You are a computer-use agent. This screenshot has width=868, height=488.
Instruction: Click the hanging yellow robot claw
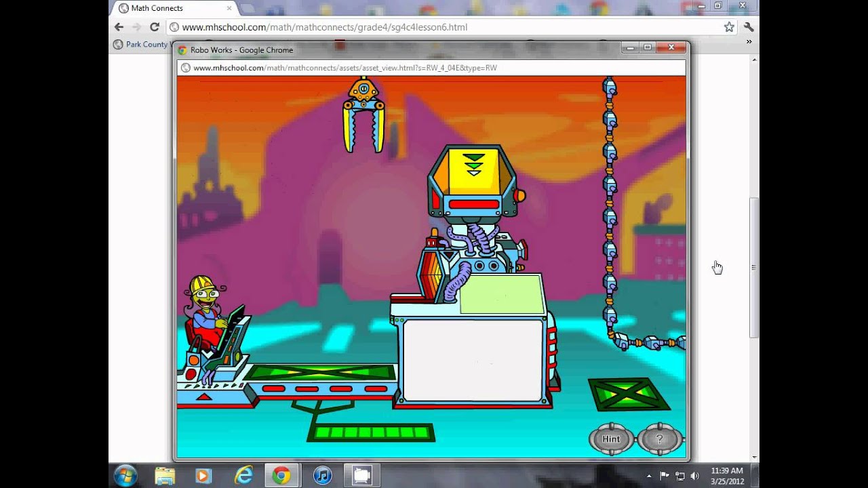pos(364,115)
